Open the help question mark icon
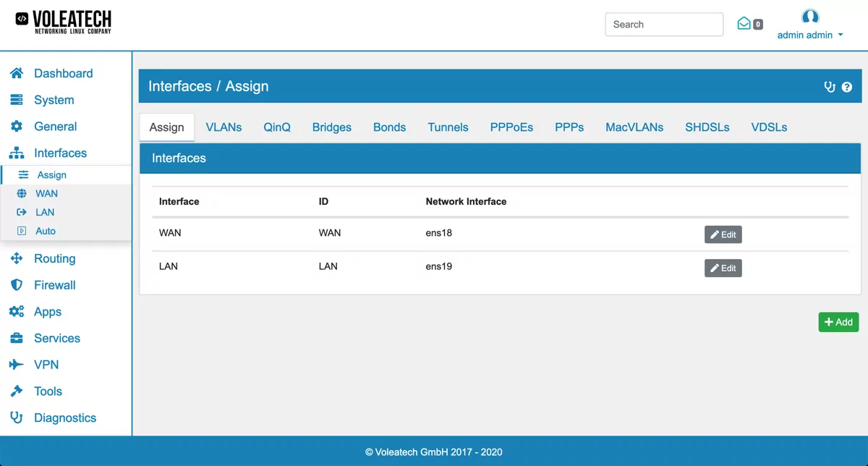The image size is (868, 466). [847, 87]
